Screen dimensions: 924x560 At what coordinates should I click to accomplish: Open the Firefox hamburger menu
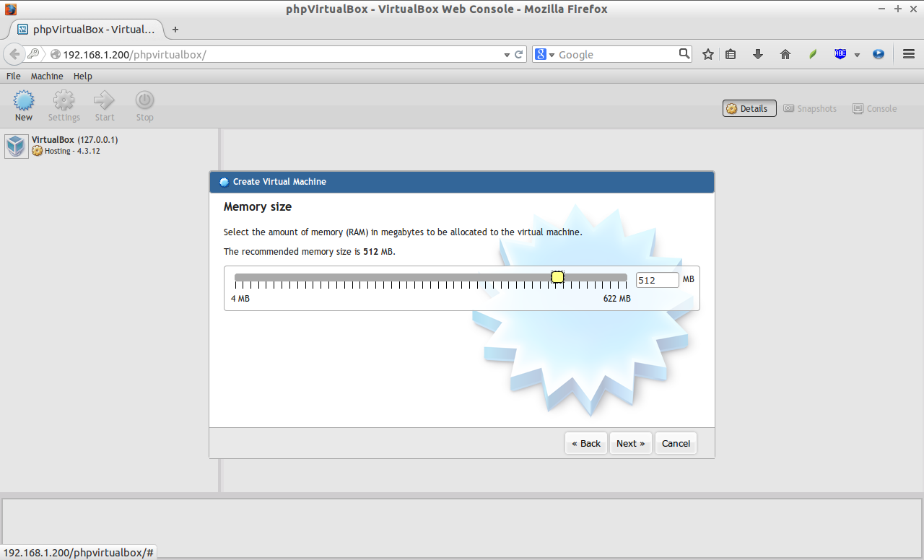[909, 54]
